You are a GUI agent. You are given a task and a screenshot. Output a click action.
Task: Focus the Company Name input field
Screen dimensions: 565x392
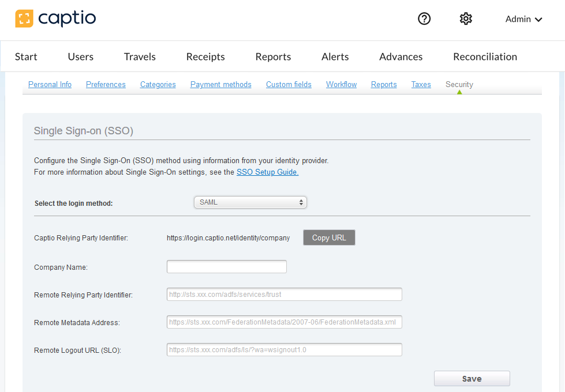[226, 267]
